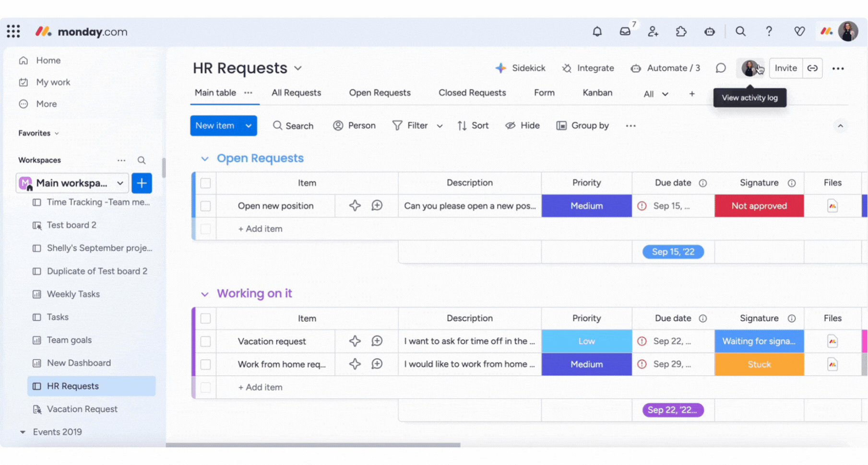Open the Closed Requests tab
Image resolution: width=868 pixels, height=465 pixels.
point(472,93)
